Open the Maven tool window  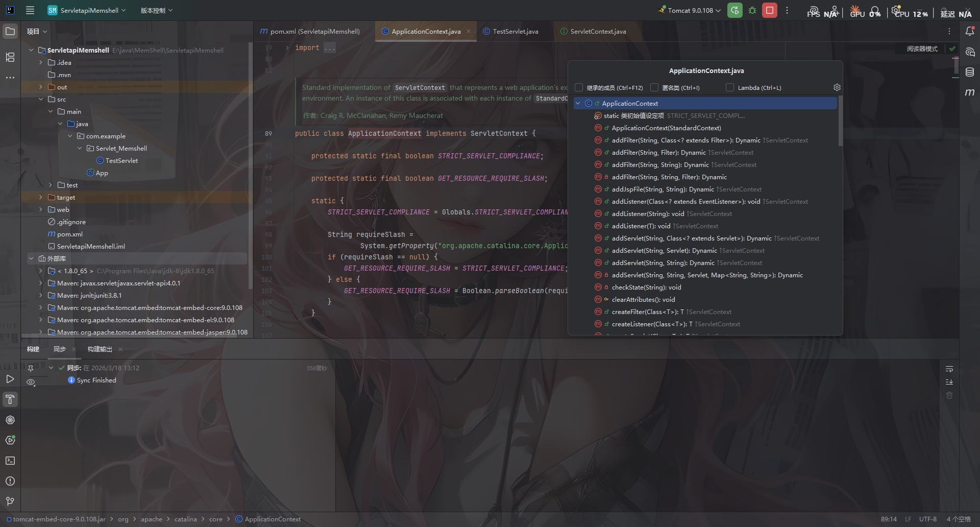point(970,92)
